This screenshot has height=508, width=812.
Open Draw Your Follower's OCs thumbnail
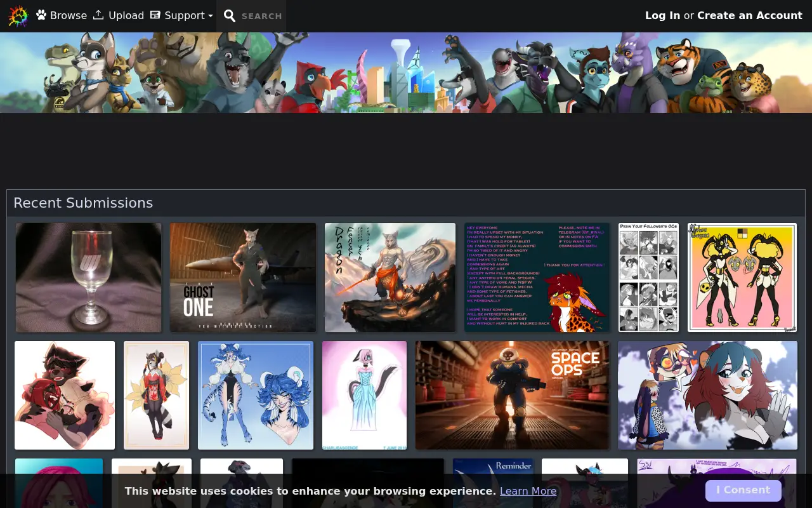click(x=648, y=277)
